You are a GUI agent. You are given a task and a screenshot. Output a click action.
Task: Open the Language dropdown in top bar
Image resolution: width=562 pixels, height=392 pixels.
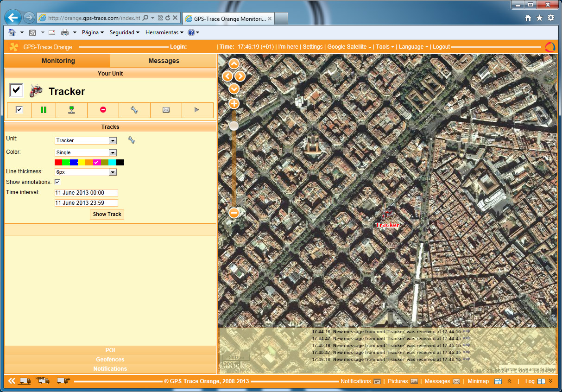(x=414, y=47)
